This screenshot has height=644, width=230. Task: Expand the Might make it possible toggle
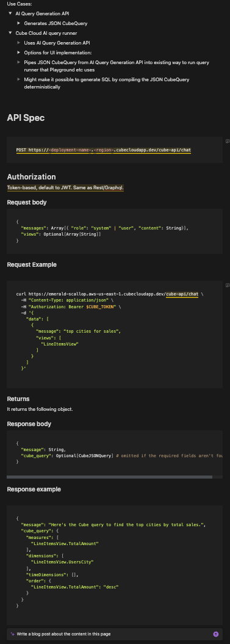coord(18,79)
